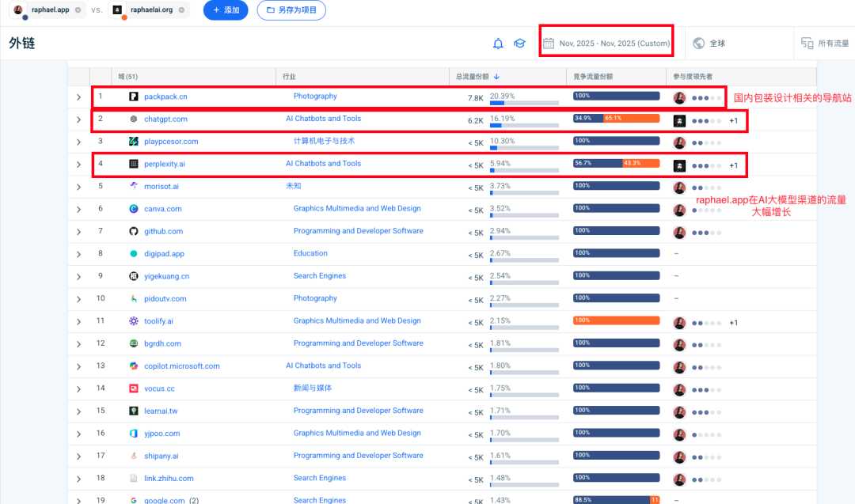Click the chatgpt.com favicon
Image resolution: width=855 pixels, height=504 pixels.
pos(134,119)
